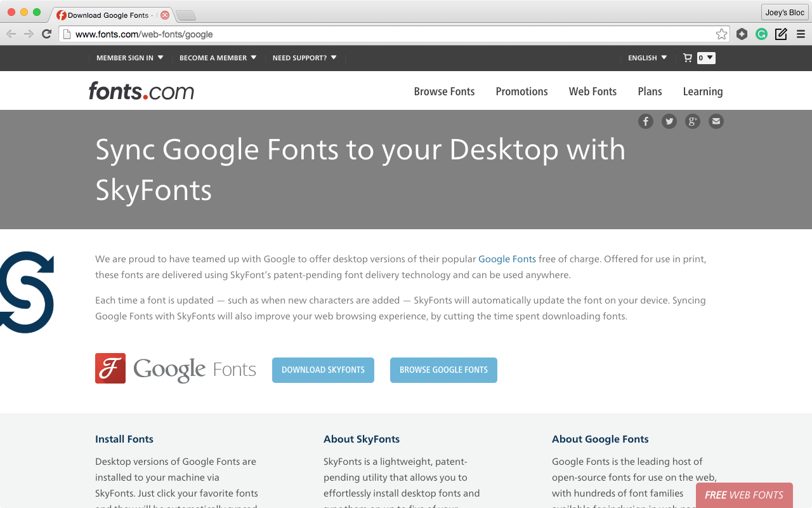Image resolution: width=812 pixels, height=508 pixels.
Task: Reload the page in browser
Action: click(46, 34)
